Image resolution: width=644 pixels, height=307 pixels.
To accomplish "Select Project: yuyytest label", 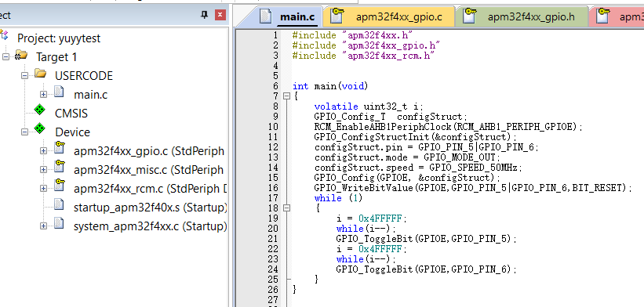I will tap(59, 38).
